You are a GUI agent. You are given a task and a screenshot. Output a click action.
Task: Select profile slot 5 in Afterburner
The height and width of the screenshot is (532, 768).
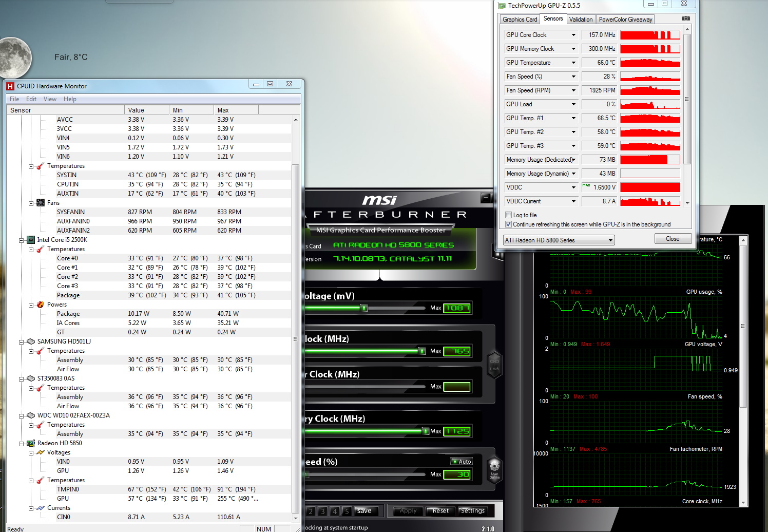(x=347, y=511)
